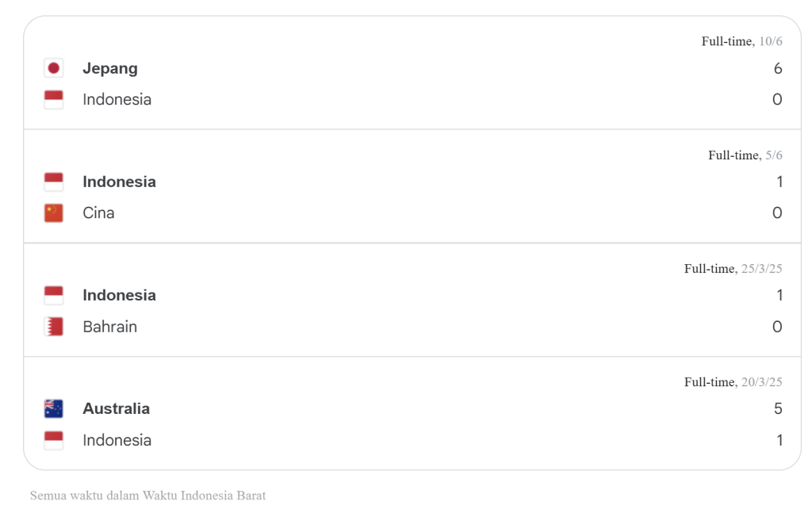Click the Japan flag icon

tap(53, 68)
